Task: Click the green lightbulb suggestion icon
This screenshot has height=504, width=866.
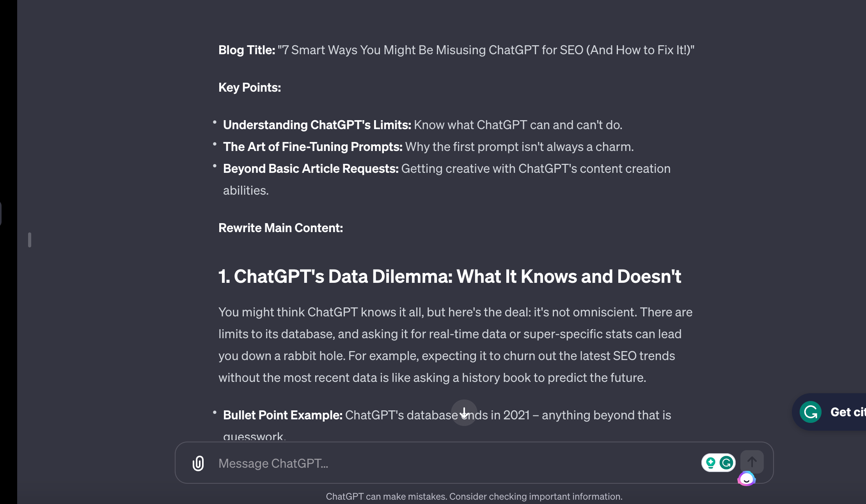Action: coord(711,463)
